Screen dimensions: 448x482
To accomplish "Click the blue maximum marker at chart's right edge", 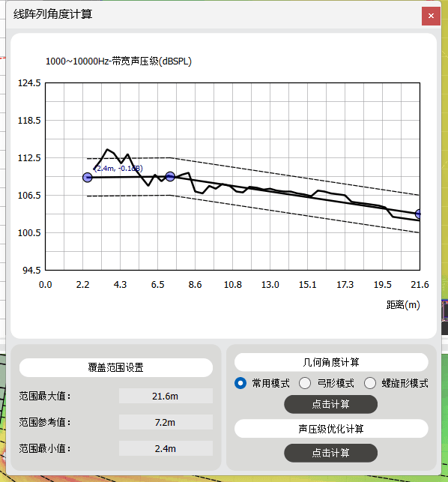I will click(418, 214).
